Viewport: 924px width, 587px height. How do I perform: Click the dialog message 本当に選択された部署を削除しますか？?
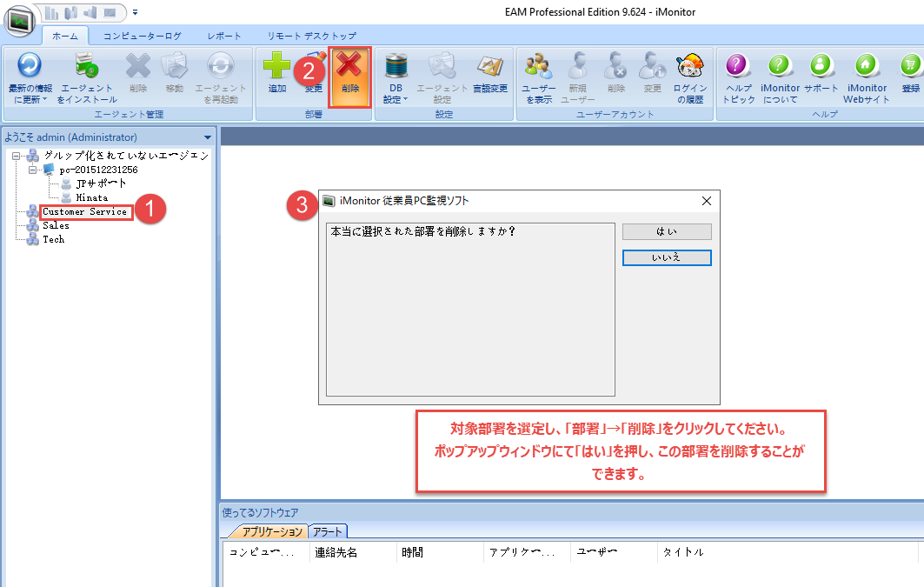click(x=422, y=231)
